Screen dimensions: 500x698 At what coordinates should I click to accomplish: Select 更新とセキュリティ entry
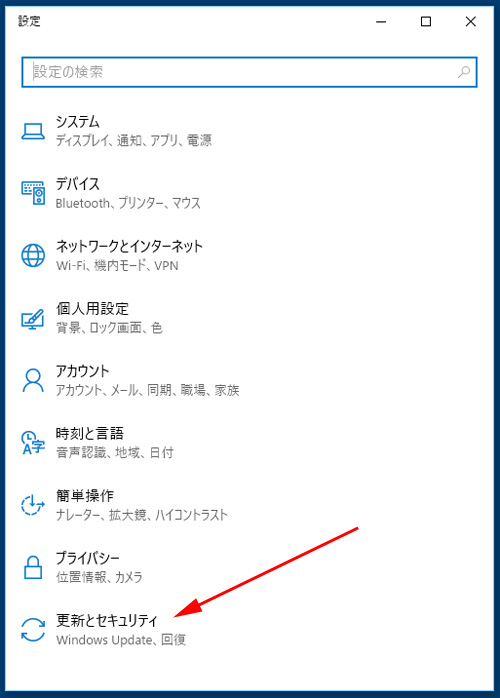click(x=107, y=620)
